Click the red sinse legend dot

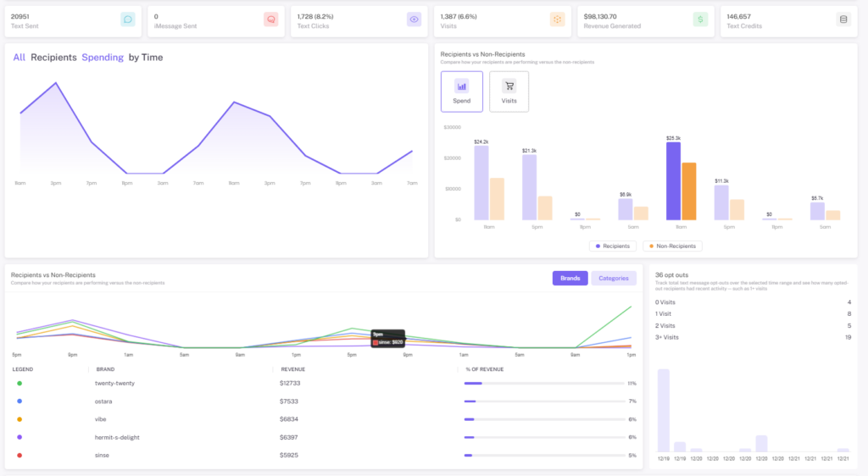(x=19, y=456)
